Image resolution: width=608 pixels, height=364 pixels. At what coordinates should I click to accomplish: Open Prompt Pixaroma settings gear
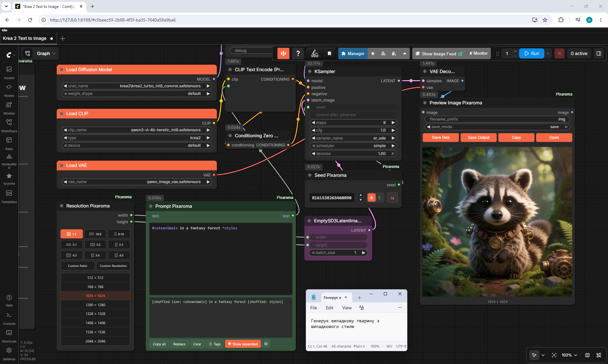[x=266, y=344]
